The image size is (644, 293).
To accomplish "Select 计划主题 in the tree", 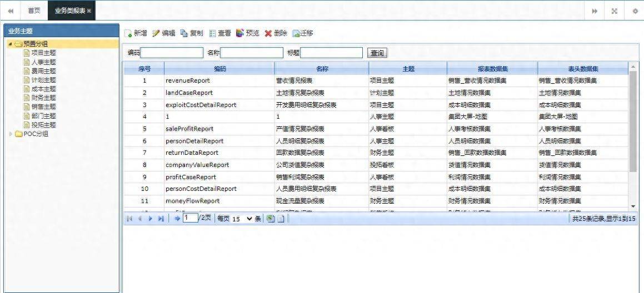I will coord(43,80).
